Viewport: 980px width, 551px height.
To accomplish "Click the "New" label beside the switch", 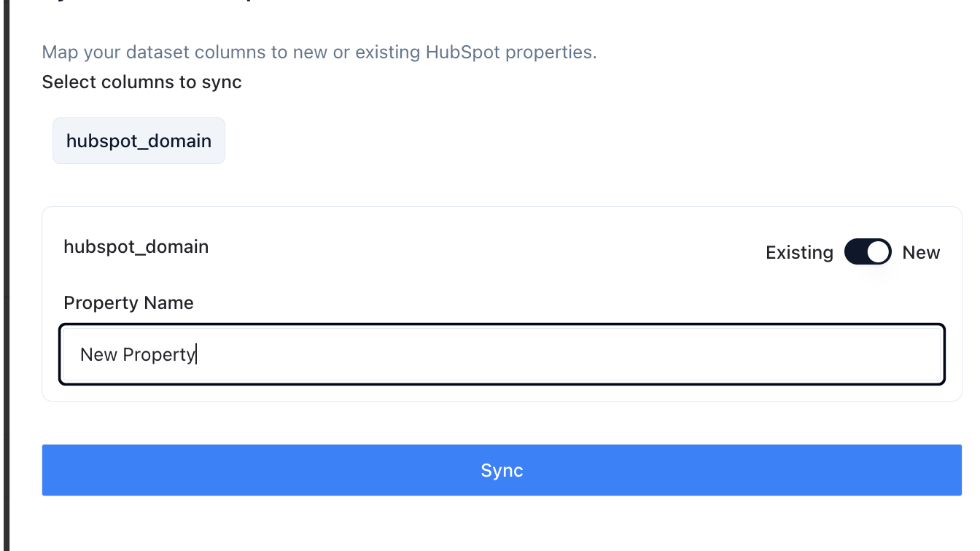I will tap(921, 253).
